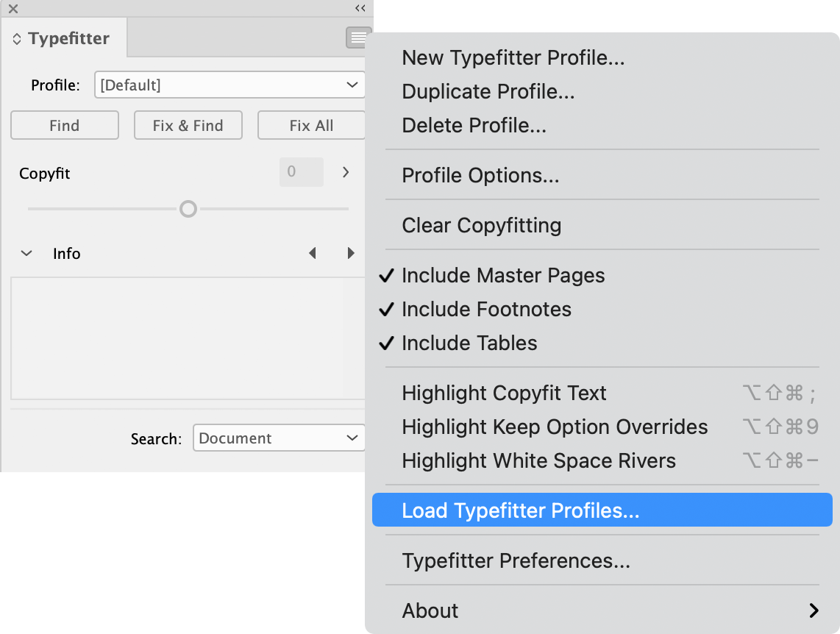This screenshot has height=634, width=840.
Task: Select the Typefitter panel tab
Action: 64,38
